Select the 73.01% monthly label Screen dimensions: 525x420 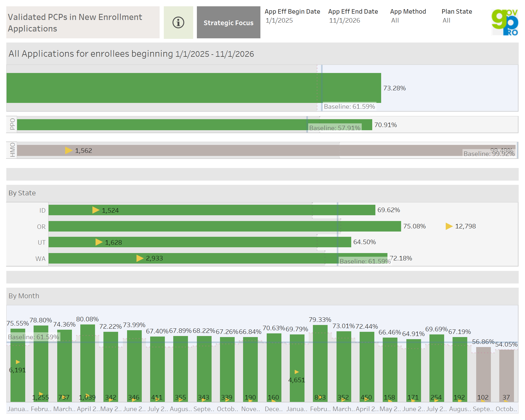(x=344, y=326)
